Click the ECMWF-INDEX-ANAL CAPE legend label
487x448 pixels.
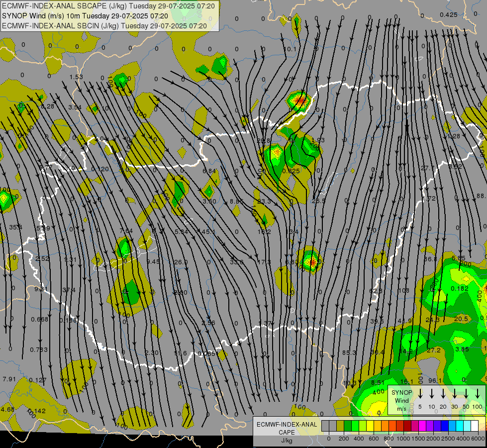pos(287,428)
